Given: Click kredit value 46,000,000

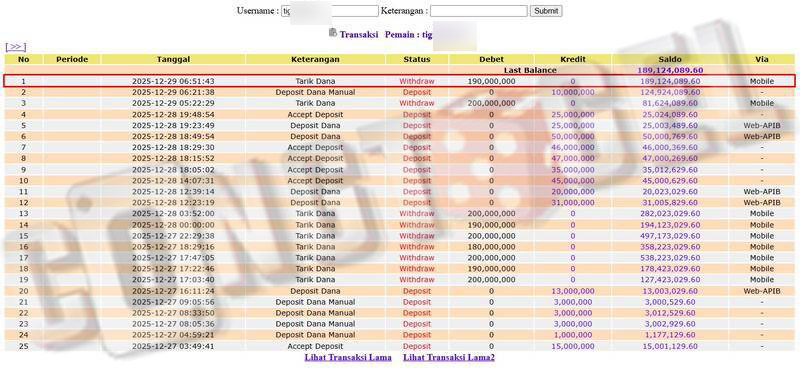Looking at the screenshot, I should tap(572, 147).
